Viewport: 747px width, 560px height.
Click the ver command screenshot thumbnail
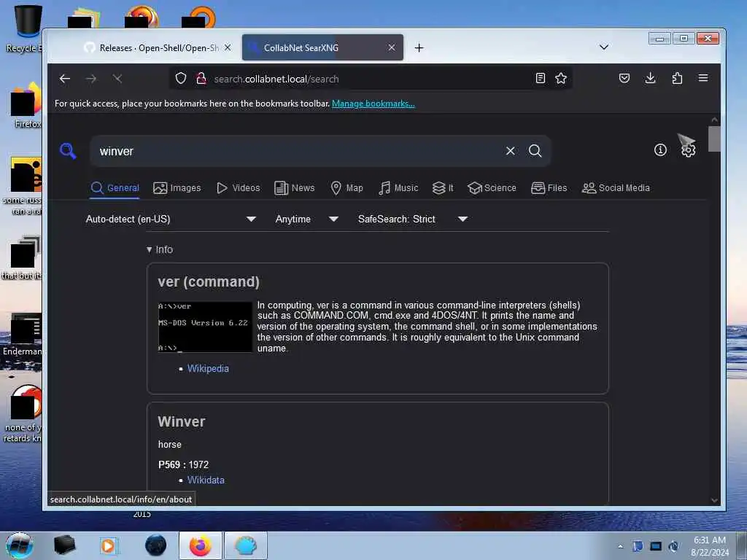tap(205, 327)
